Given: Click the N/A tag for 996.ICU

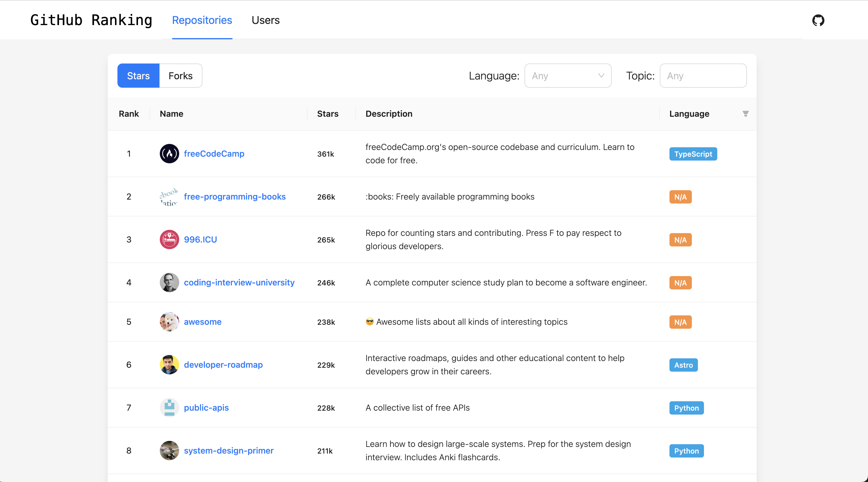Looking at the screenshot, I should tap(680, 240).
